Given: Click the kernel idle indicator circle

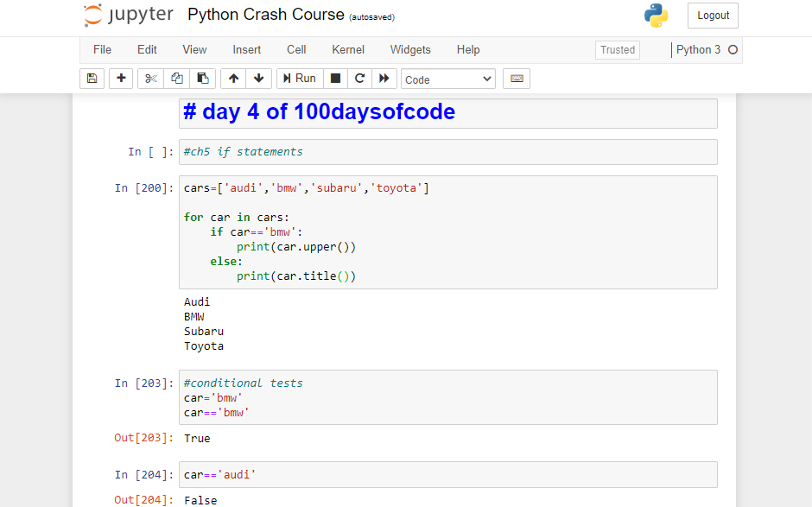Looking at the screenshot, I should [733, 50].
